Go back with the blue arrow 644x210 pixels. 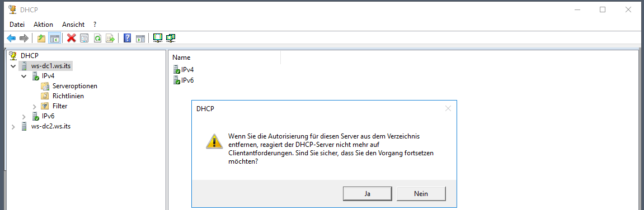click(x=12, y=38)
